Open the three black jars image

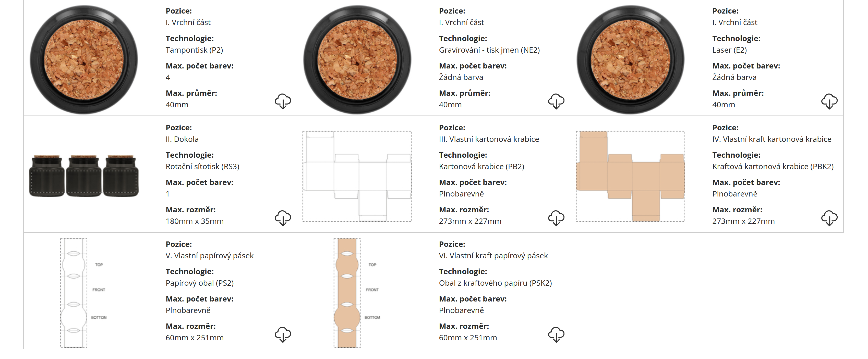coord(84,176)
